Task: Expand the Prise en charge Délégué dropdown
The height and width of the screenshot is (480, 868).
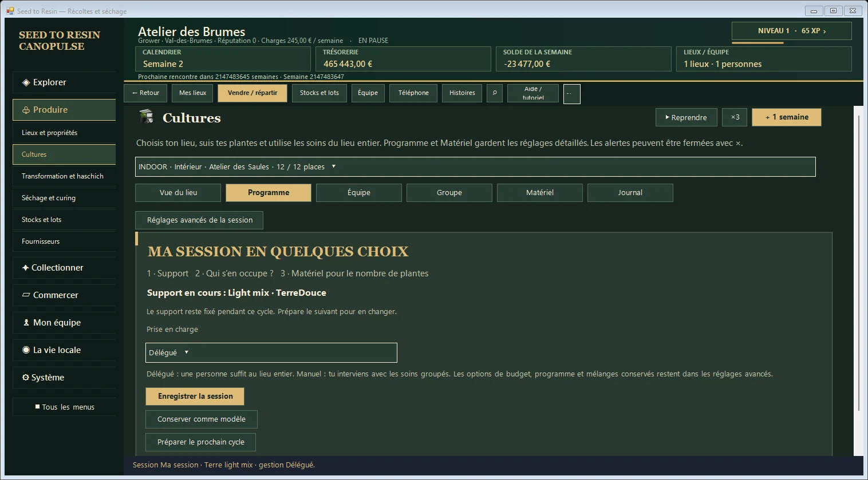Action: click(271, 352)
